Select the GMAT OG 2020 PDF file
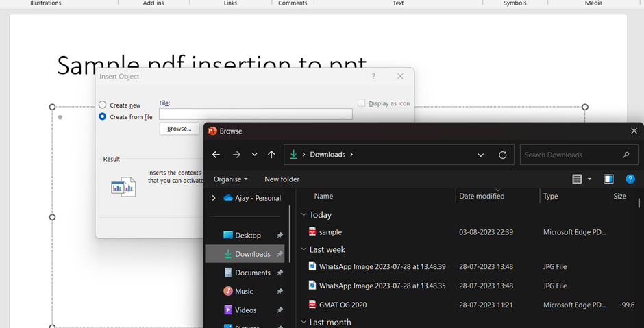 (x=343, y=305)
